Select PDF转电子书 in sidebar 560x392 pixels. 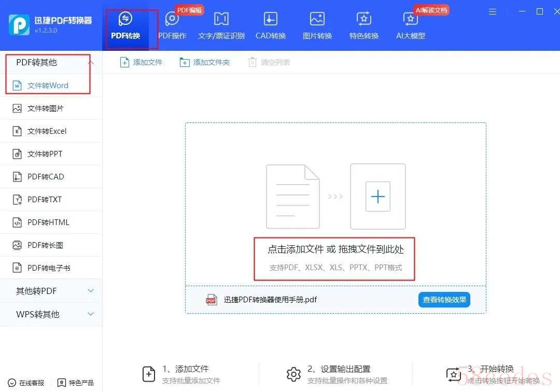click(x=51, y=268)
